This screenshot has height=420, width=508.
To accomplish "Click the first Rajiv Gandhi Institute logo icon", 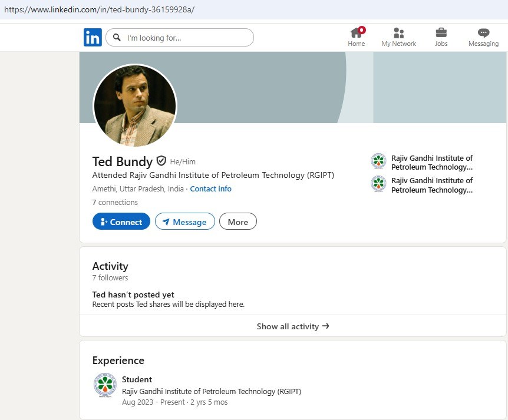I will coord(378,161).
